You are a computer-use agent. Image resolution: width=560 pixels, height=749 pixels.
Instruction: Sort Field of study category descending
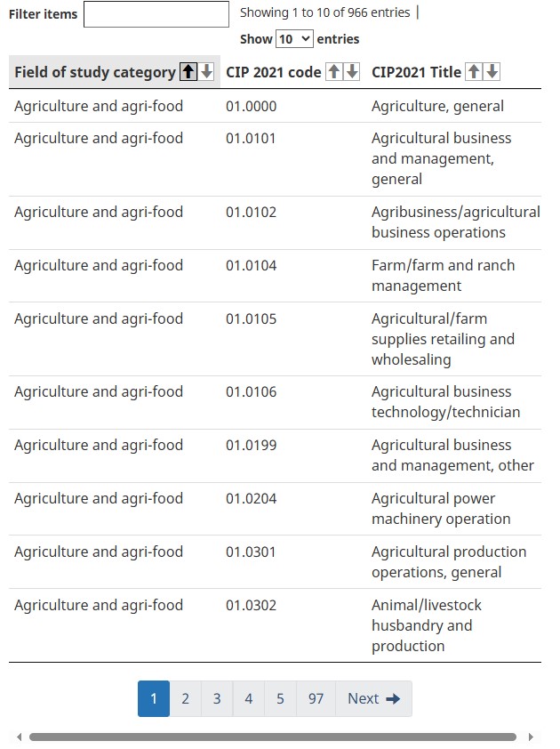pyautogui.click(x=206, y=72)
